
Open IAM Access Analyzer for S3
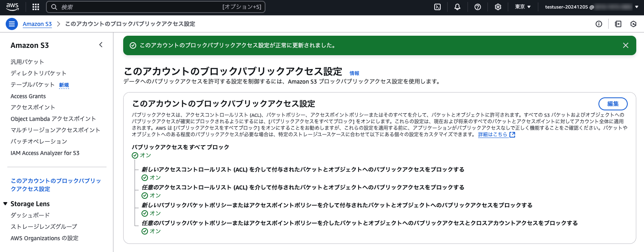point(45,153)
